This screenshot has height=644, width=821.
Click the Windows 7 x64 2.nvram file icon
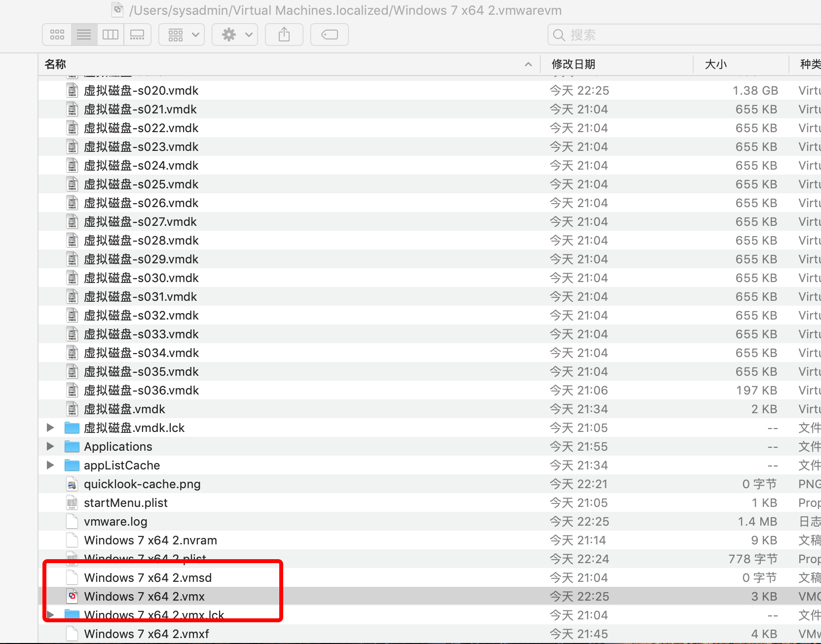[72, 540]
